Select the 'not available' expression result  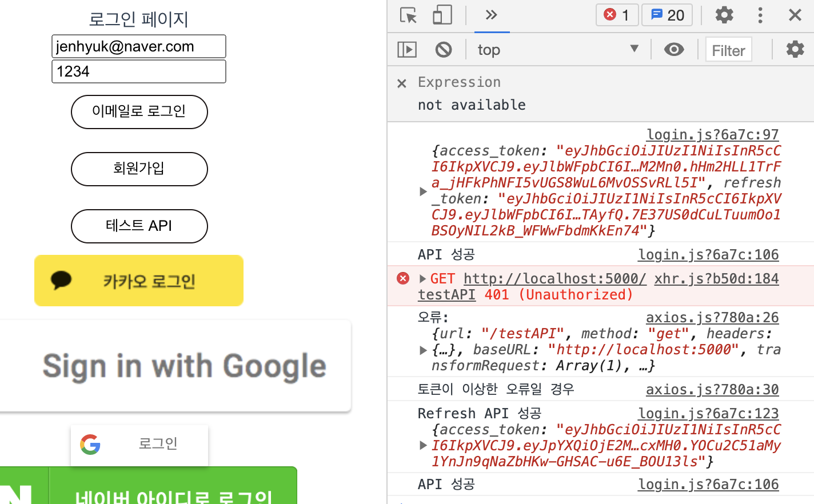pyautogui.click(x=472, y=105)
